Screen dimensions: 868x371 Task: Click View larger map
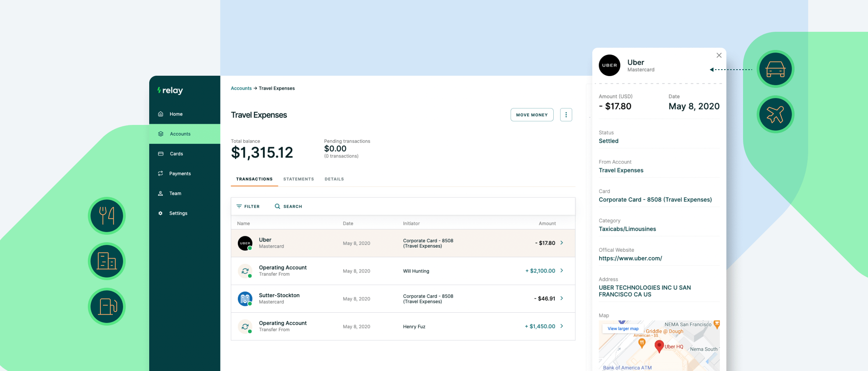pyautogui.click(x=623, y=329)
